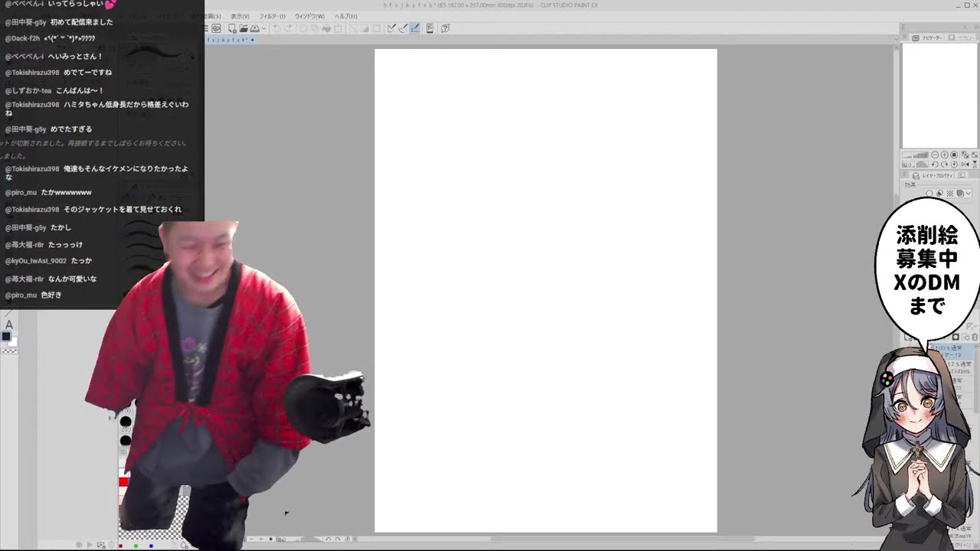Click the Show selection border icon

click(x=376, y=28)
